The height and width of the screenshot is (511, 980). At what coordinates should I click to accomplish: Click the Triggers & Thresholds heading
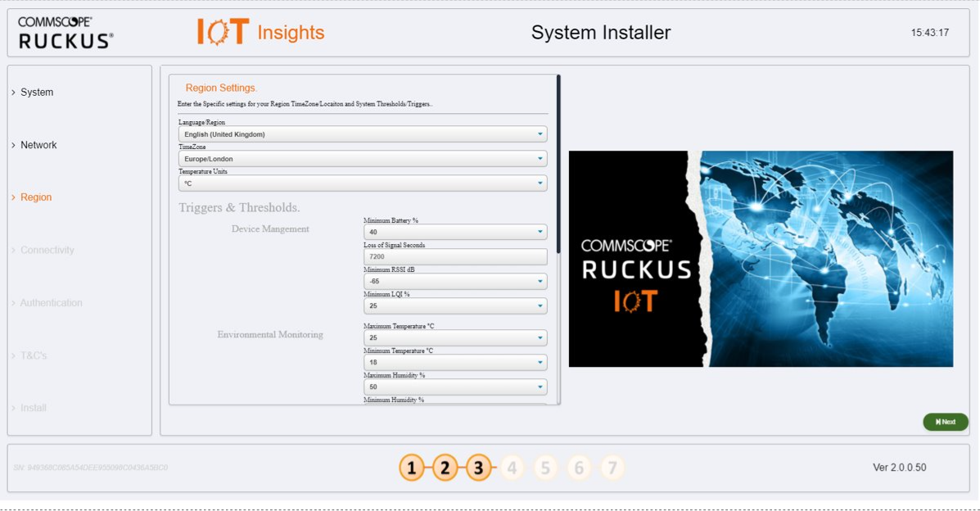[x=239, y=207]
